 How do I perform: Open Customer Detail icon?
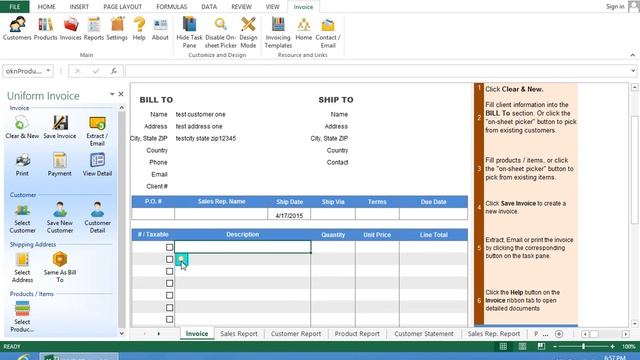click(x=97, y=218)
